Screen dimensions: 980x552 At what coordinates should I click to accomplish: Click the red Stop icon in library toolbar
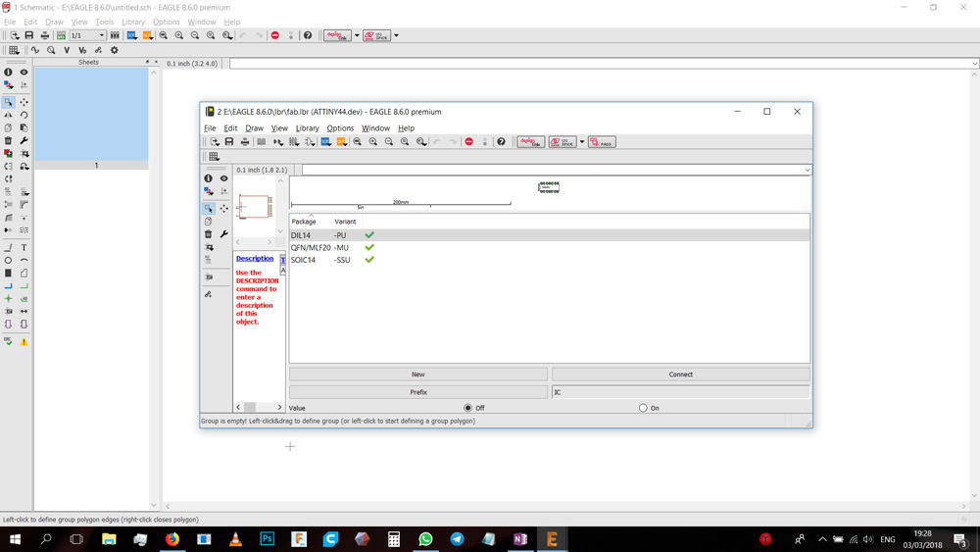[468, 142]
